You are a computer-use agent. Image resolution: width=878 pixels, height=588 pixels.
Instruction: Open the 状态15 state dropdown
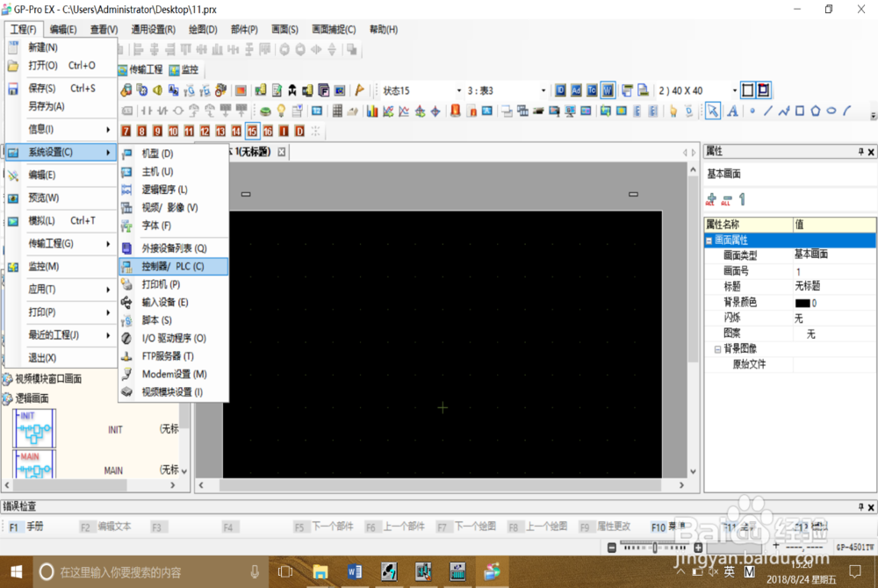tap(459, 90)
